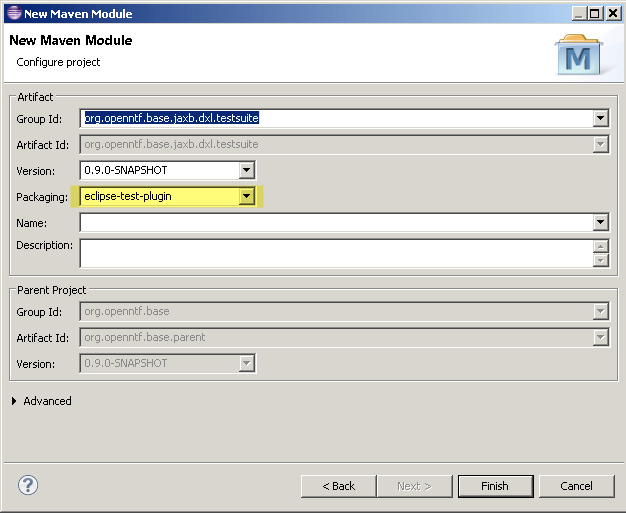Click the 0.9.0-SNAPSHOT version field

[160, 171]
